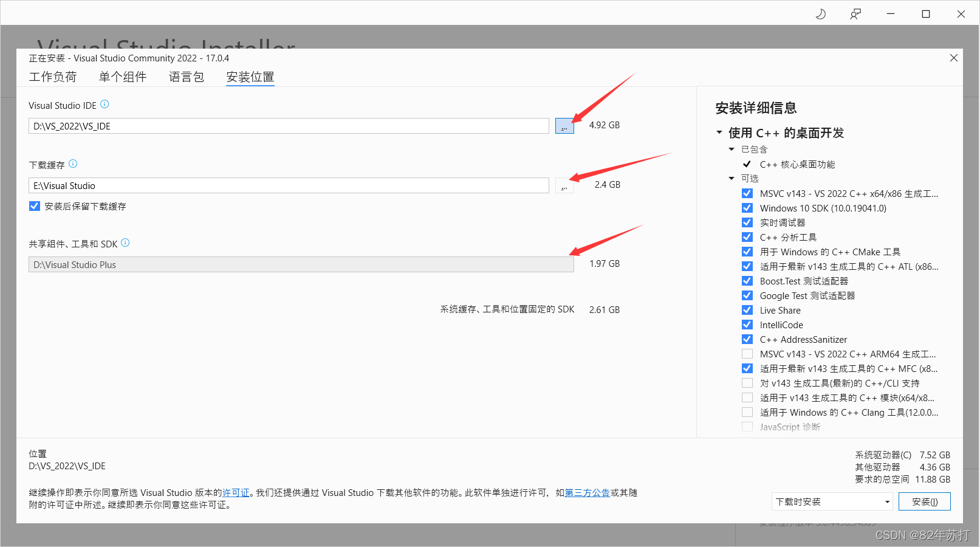Image resolution: width=980 pixels, height=547 pixels.
Task: Check C++/CLI 支持 for v143
Action: (747, 383)
